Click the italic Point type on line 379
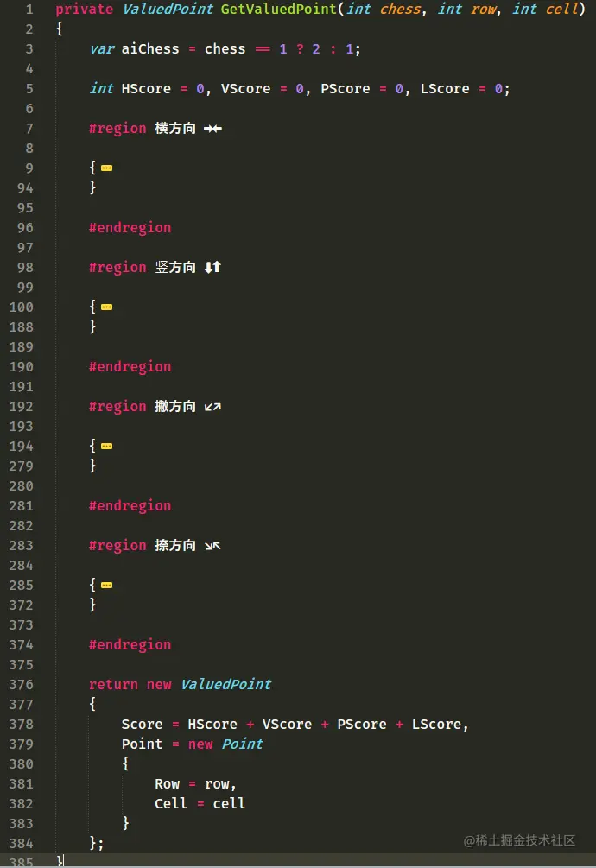The height and width of the screenshot is (868, 596). pyautogui.click(x=243, y=744)
